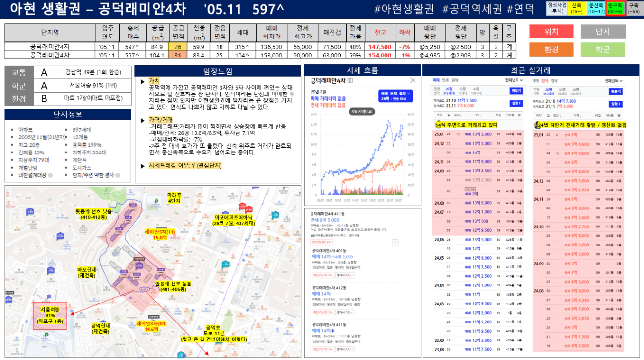Select the 매매 13억 3,000 row dated 25.01

click(x=478, y=134)
